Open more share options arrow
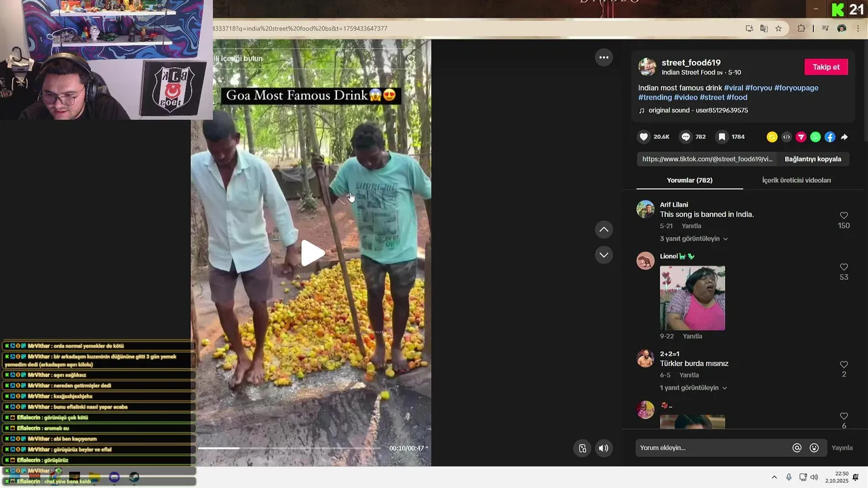Screen dimensions: 868x488 [844, 137]
